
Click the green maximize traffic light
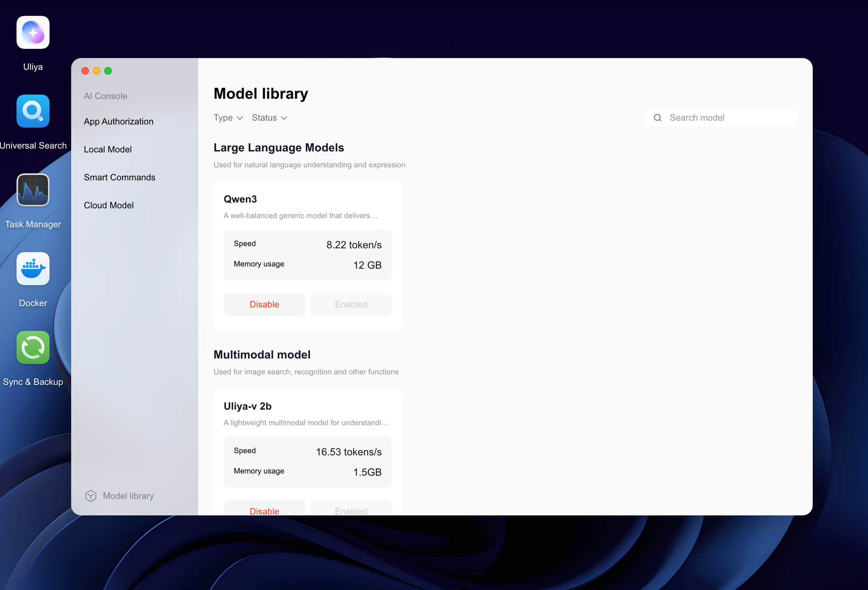tap(108, 70)
